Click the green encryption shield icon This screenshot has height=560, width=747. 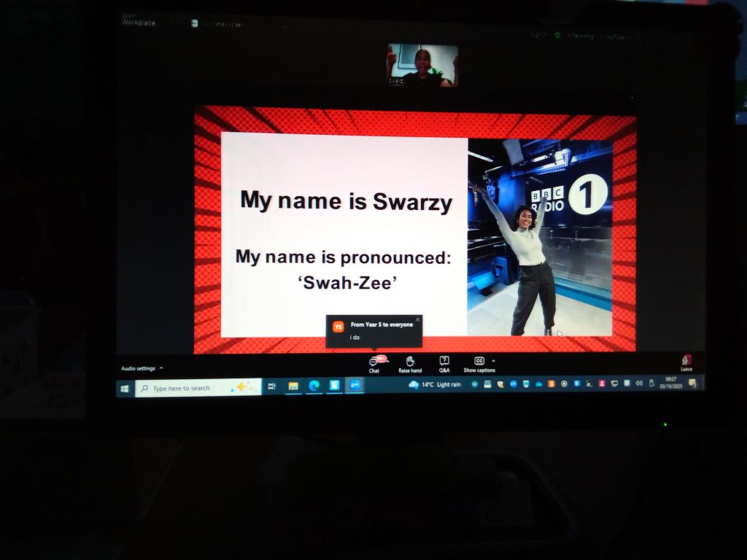click(x=557, y=35)
